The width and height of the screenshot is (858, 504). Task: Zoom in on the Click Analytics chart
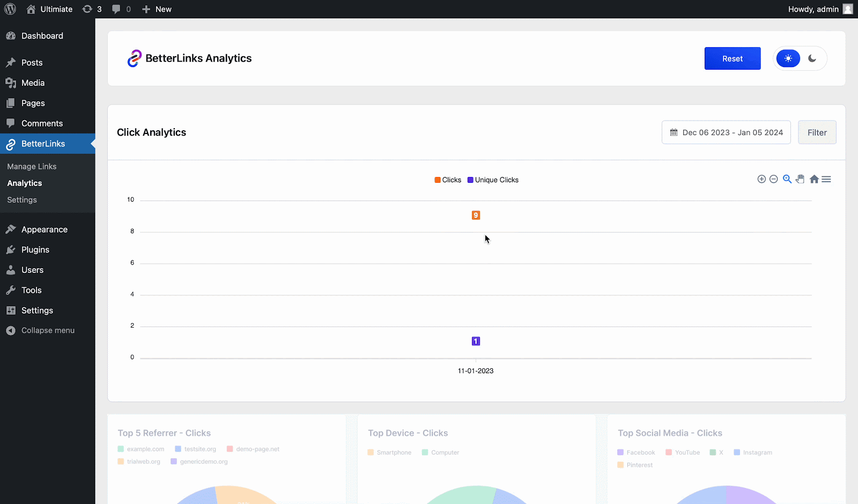(761, 179)
